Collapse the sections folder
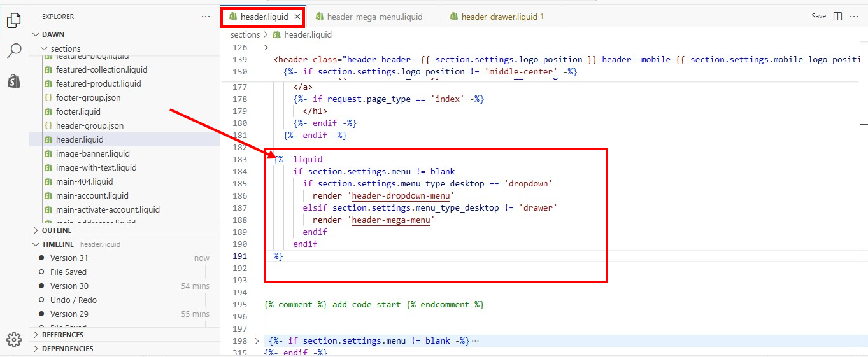The height and width of the screenshot is (357, 868). (x=45, y=48)
